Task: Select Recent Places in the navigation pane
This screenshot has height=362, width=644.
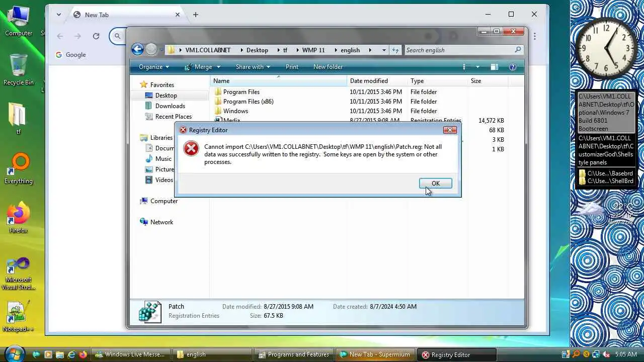Action: tap(173, 117)
